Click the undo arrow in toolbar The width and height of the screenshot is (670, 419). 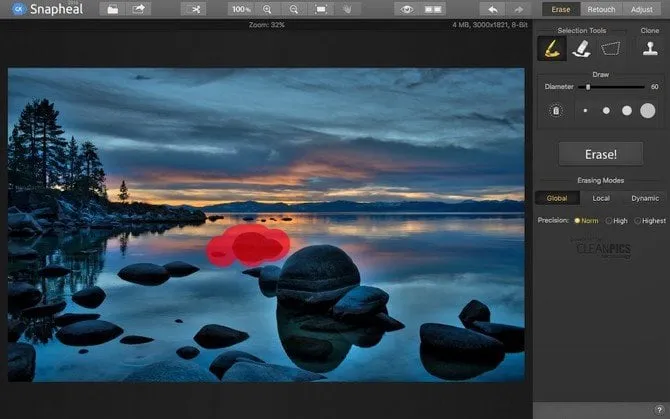(x=491, y=9)
